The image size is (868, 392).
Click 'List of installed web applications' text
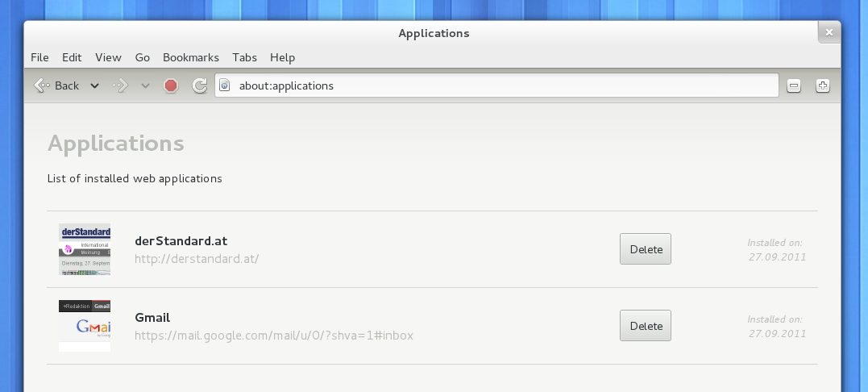[135, 178]
